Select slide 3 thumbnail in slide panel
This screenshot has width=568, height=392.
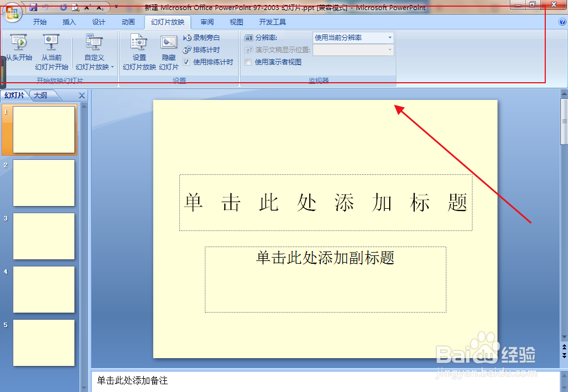44,237
